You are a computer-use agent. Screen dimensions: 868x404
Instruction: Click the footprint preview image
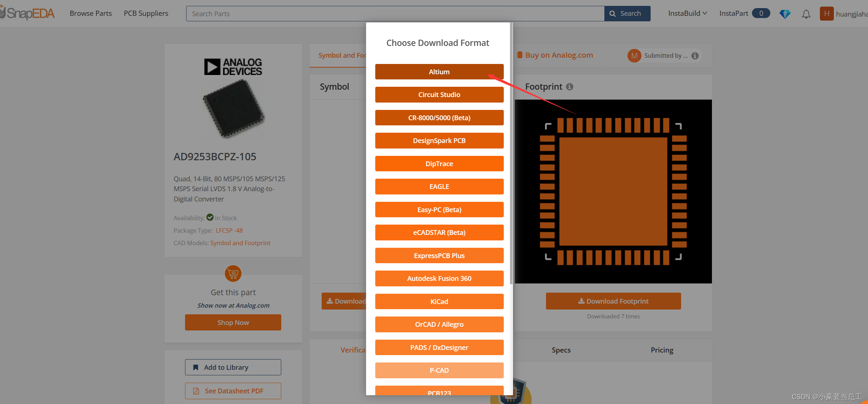pos(613,191)
